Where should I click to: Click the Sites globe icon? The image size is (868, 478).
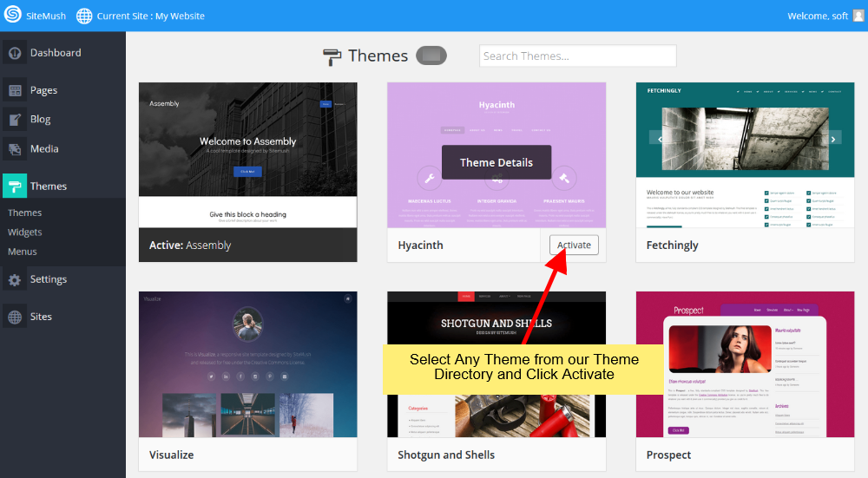(15, 317)
